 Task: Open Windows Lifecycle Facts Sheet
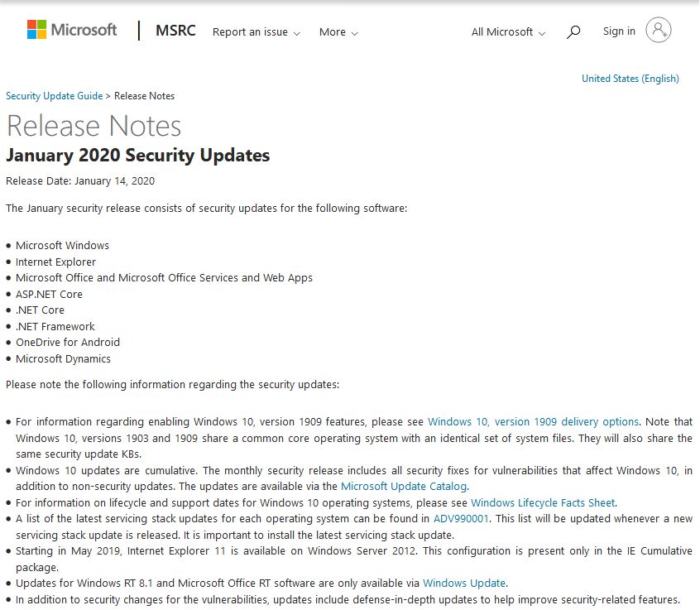click(x=543, y=502)
